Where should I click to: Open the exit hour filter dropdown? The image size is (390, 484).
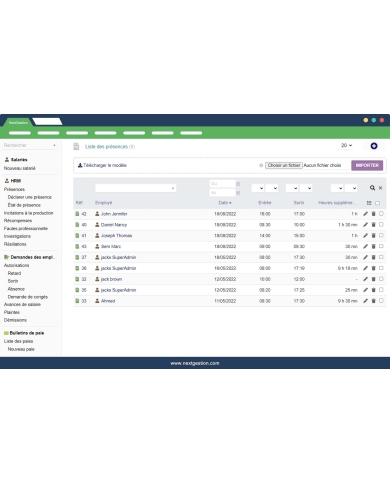[292, 188]
